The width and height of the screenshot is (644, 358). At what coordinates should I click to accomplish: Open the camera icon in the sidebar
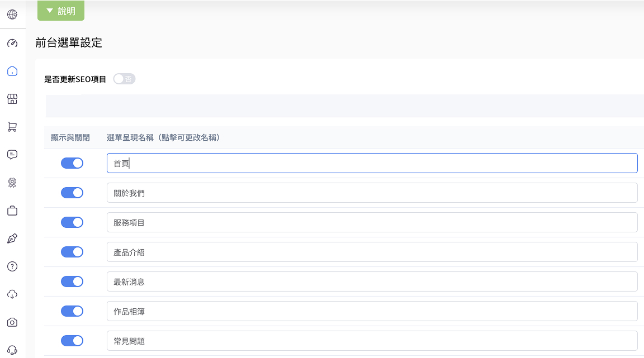coord(12,322)
